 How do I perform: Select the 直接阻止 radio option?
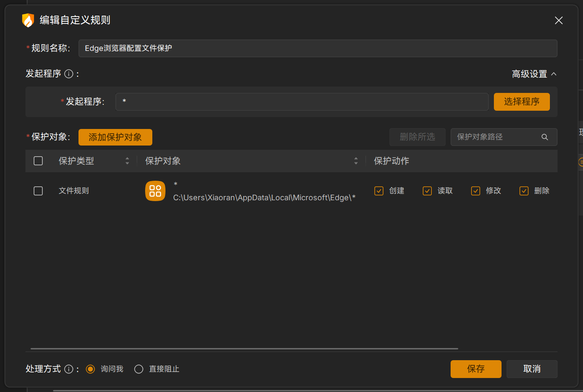(x=139, y=369)
